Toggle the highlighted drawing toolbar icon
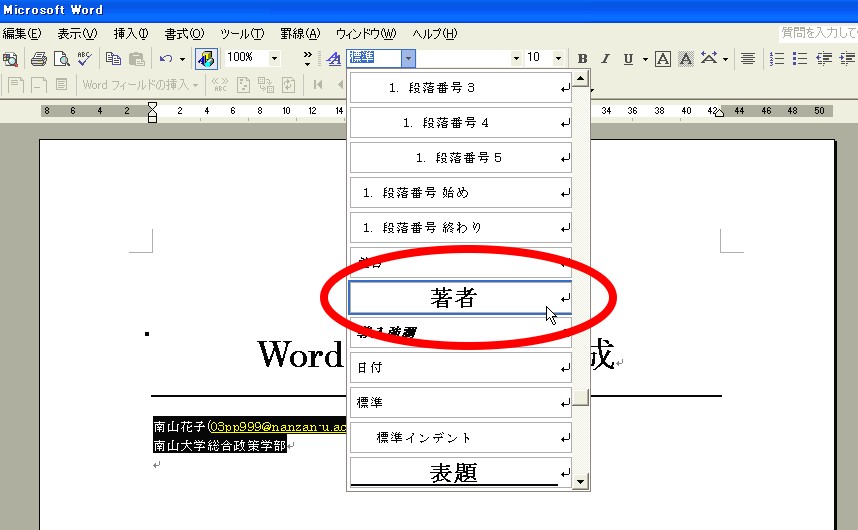858x530 pixels. 206,59
